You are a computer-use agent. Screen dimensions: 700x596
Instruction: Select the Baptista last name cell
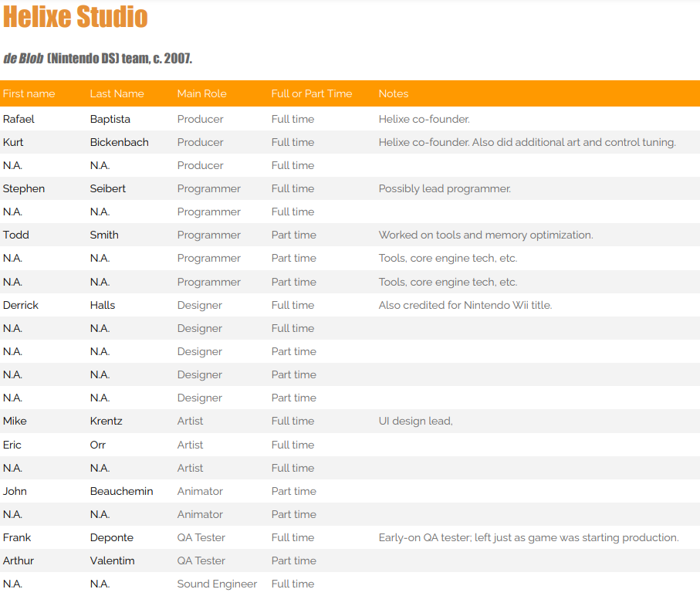click(110, 119)
